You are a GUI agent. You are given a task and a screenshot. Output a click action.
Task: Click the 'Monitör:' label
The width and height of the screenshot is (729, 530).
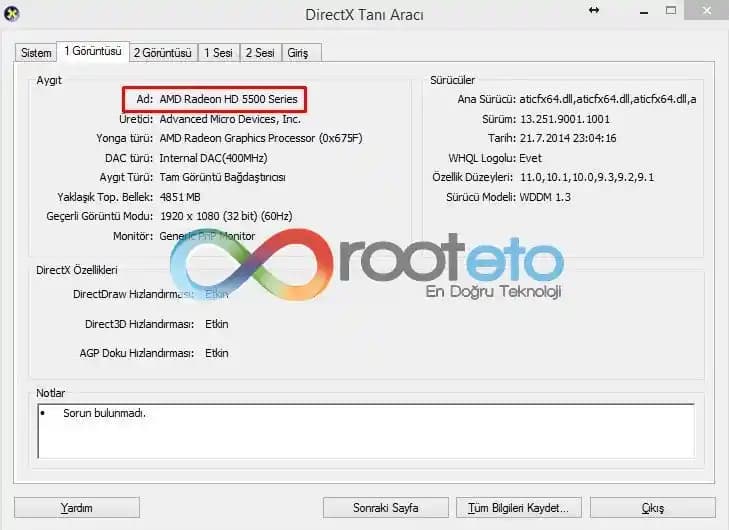pyautogui.click(x=133, y=236)
